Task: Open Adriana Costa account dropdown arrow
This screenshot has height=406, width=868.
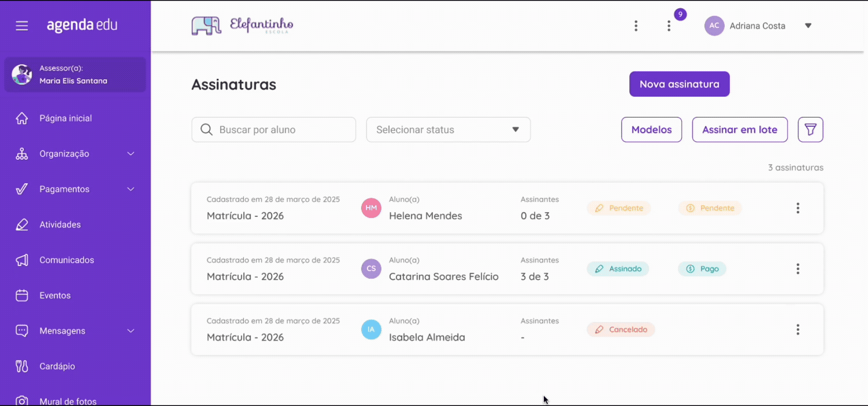Action: point(808,26)
